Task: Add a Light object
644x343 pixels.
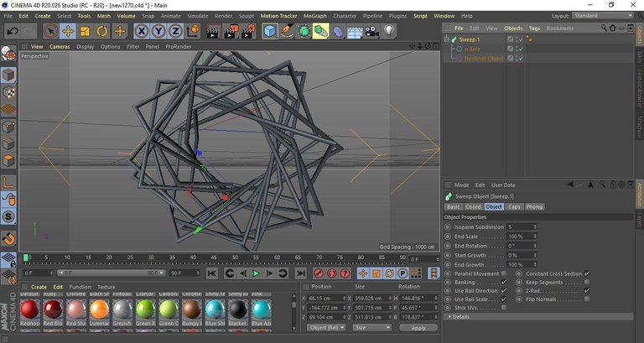Action: 389,31
